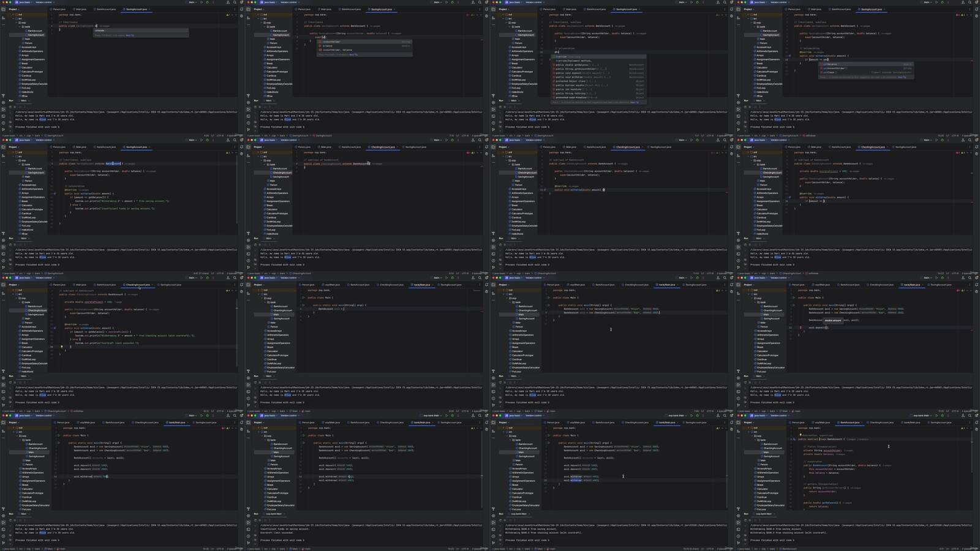980x551 pixels.
Task: Pick 'public void withdraw' entry in override-methods popup
Action: click(x=598, y=77)
